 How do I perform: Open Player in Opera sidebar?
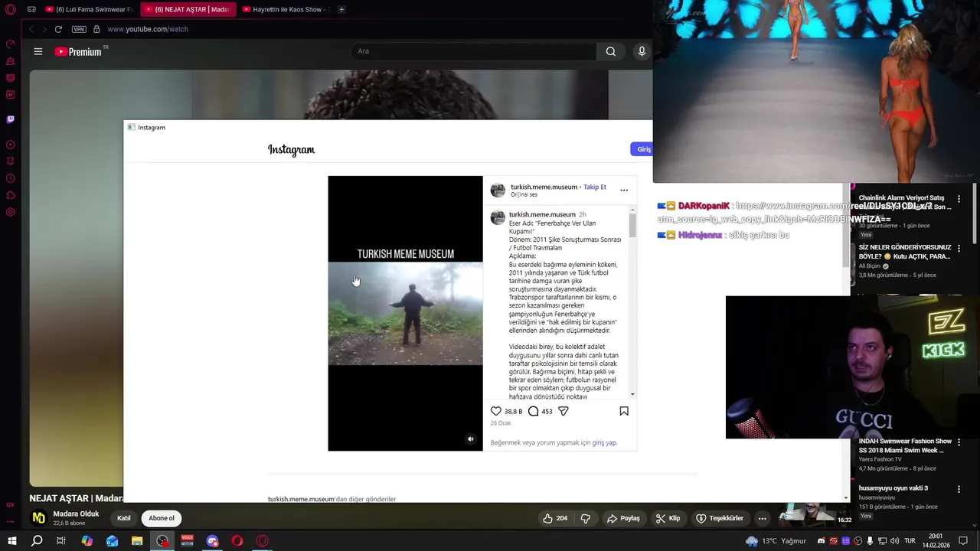pos(11,145)
